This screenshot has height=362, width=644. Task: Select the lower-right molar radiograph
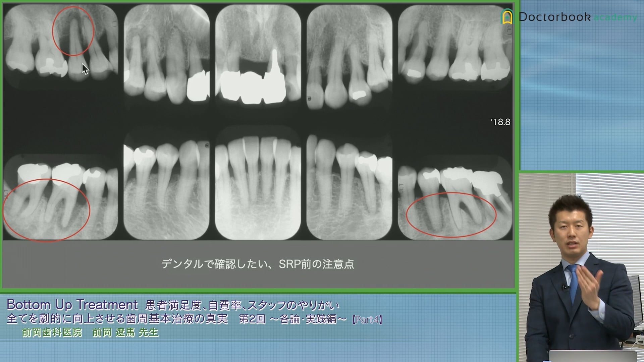coord(455,198)
